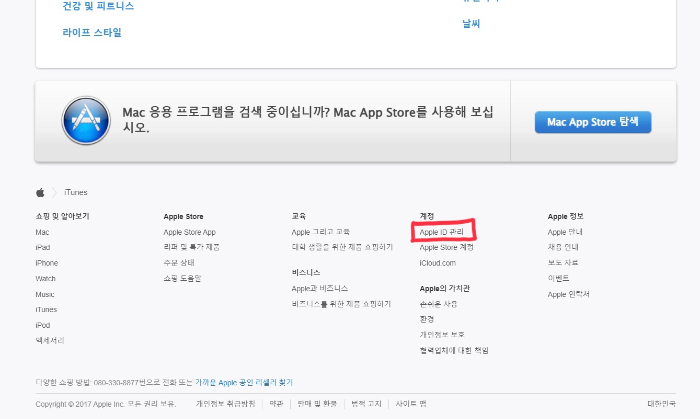The height and width of the screenshot is (419, 700).
Task: Open the 'Apple 안내' link
Action: click(x=565, y=232)
